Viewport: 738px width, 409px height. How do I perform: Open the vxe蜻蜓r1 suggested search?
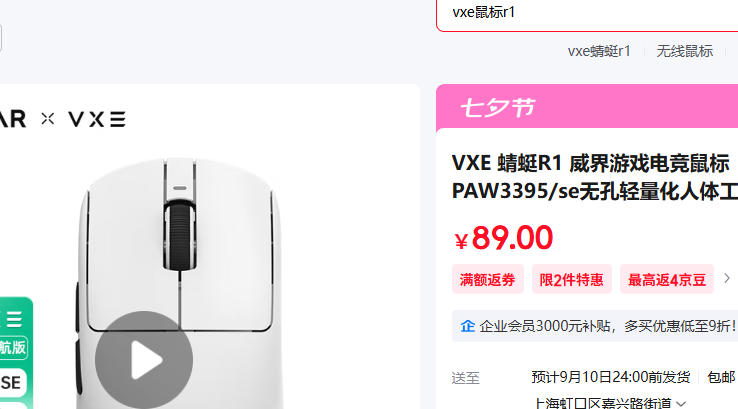[599, 51]
